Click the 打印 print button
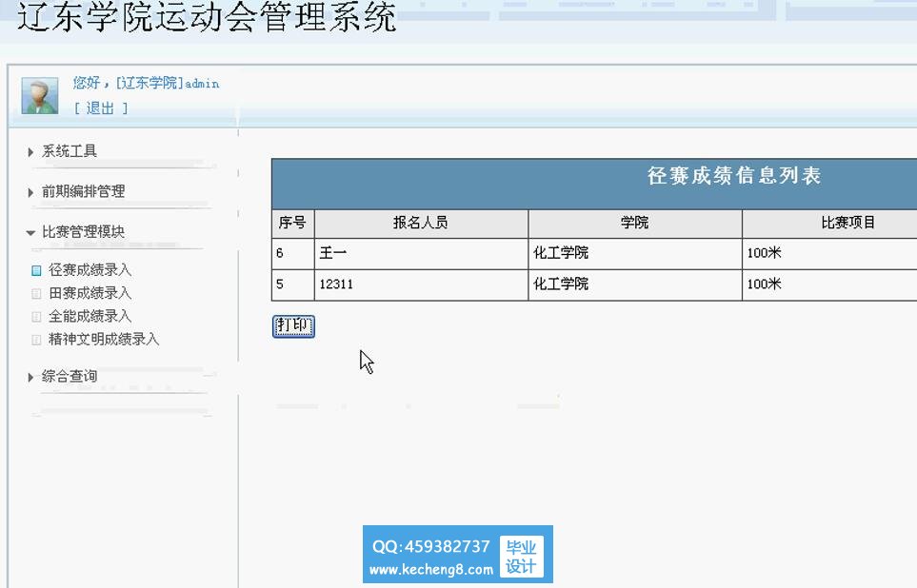The height and width of the screenshot is (588, 917). tap(293, 326)
